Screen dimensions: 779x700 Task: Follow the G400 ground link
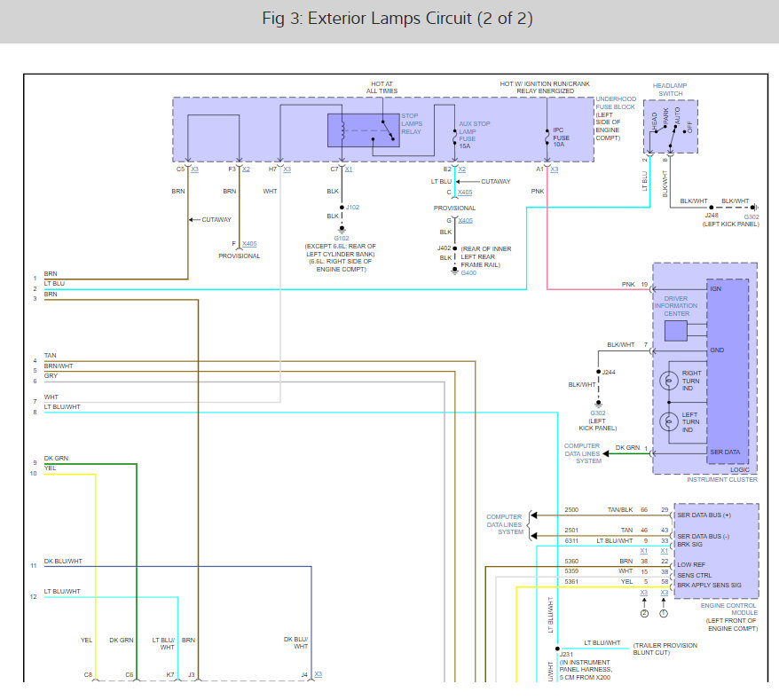tap(468, 273)
